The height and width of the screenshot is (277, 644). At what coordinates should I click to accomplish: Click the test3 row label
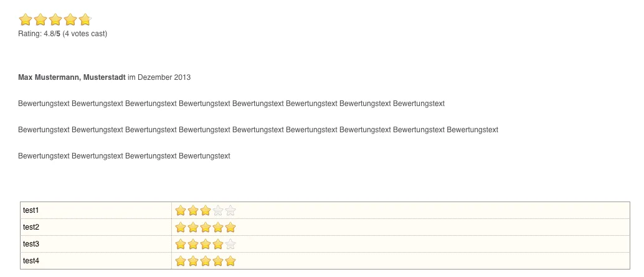(31, 244)
